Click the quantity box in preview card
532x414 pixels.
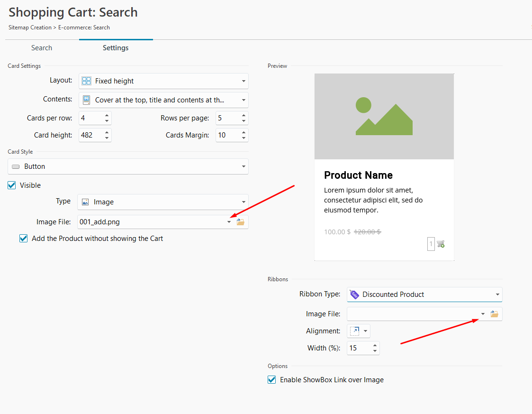(431, 244)
